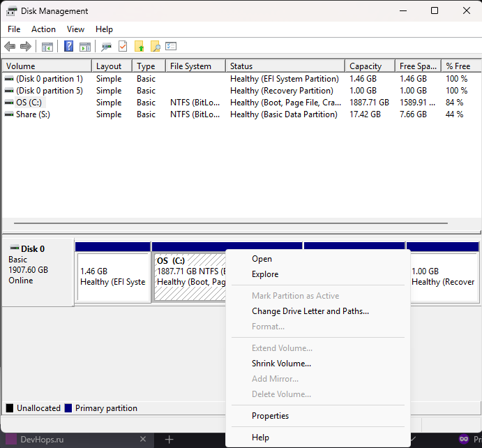The height and width of the screenshot is (448, 482).
Task: Click the checkmark Properties toolbar icon
Action: tap(123, 47)
